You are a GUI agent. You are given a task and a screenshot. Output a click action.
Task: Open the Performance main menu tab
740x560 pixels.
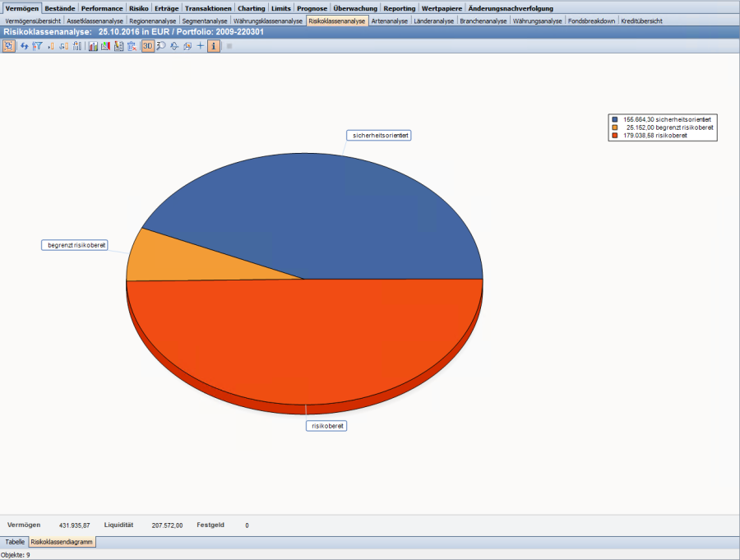tap(102, 8)
